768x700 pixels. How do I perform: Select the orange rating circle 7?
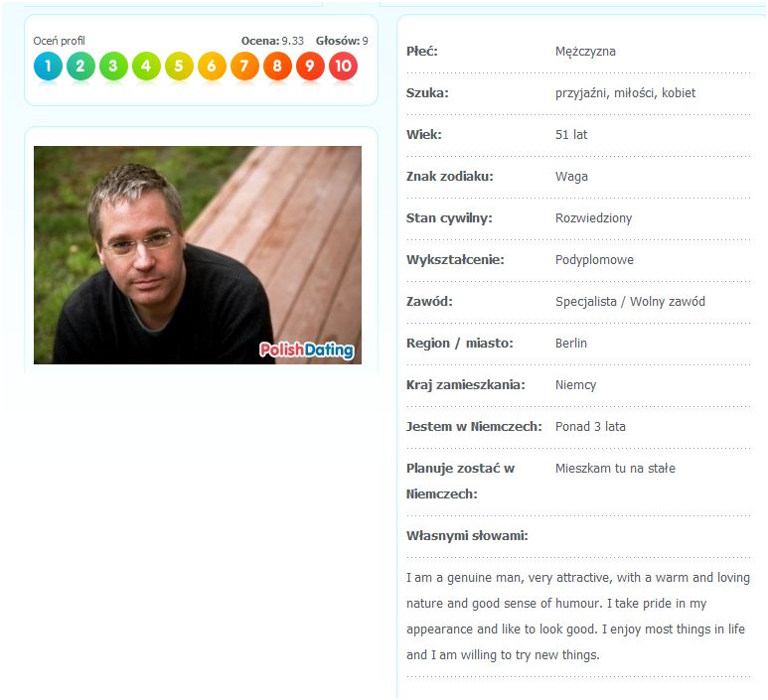click(x=244, y=67)
